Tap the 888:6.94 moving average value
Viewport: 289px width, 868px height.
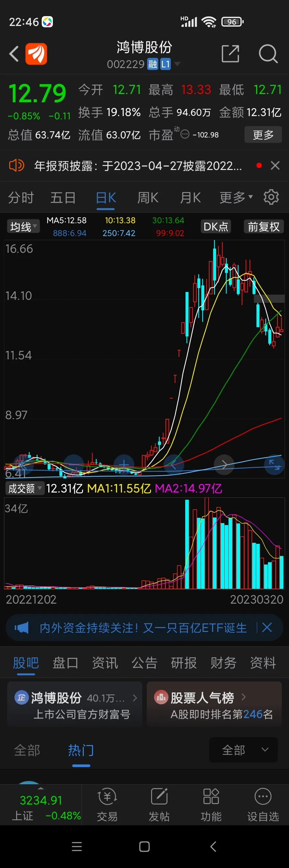pyautogui.click(x=70, y=233)
